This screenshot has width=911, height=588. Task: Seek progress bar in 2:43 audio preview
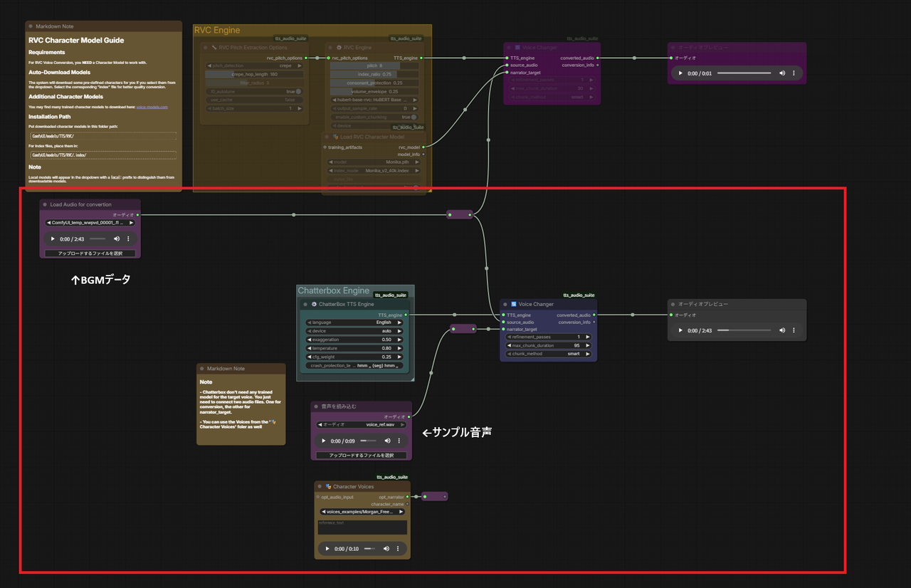click(744, 330)
